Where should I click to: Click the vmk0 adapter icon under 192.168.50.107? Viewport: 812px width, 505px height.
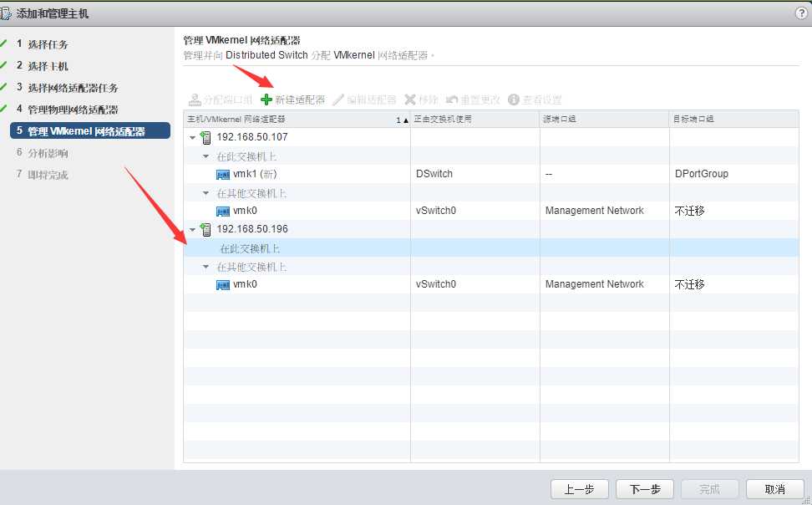tap(223, 212)
